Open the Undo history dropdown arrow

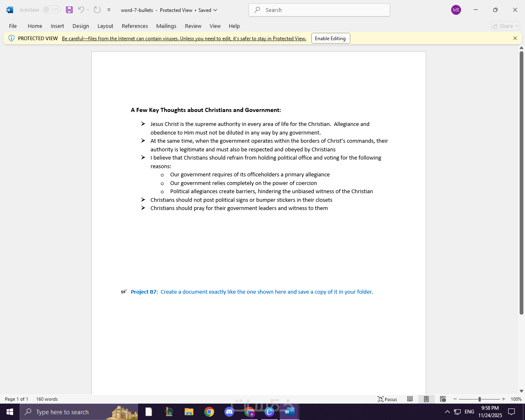pos(88,10)
